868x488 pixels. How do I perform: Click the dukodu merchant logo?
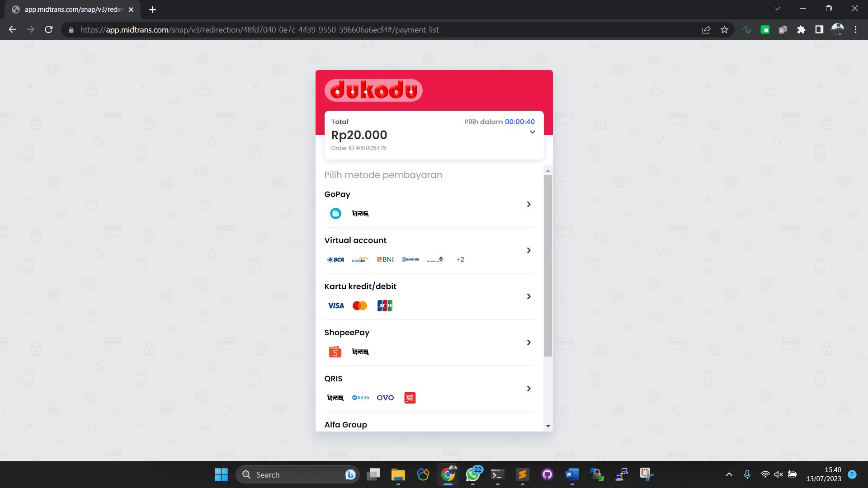coord(373,90)
